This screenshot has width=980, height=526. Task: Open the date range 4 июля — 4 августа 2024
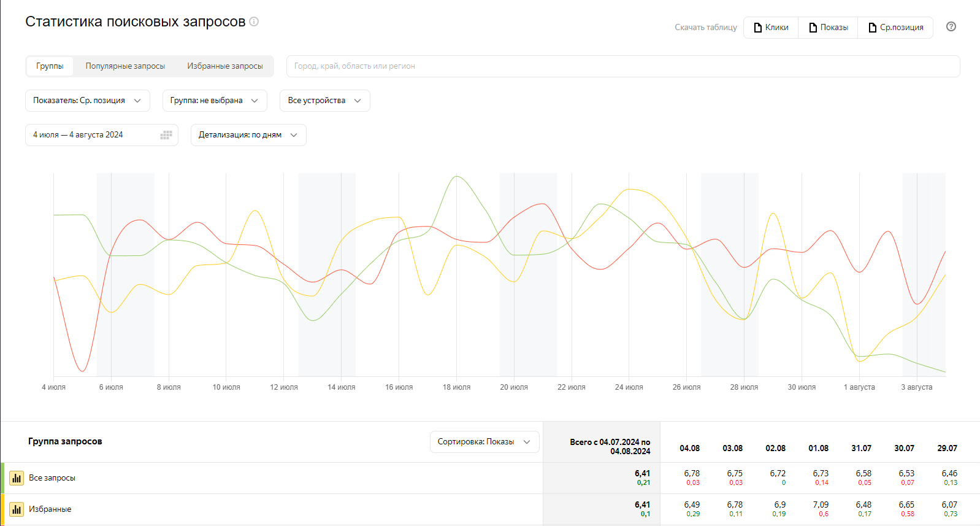[x=102, y=135]
